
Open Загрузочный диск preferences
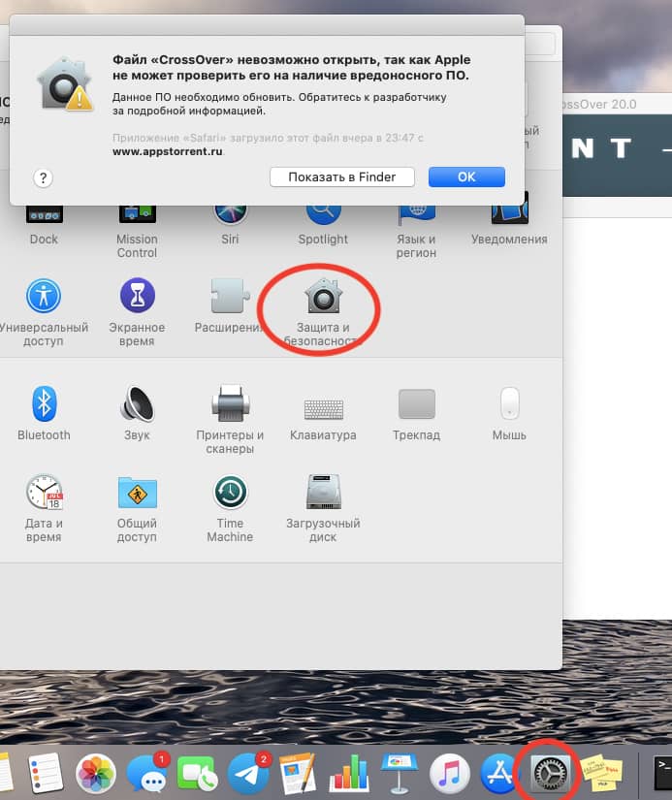[x=323, y=508]
